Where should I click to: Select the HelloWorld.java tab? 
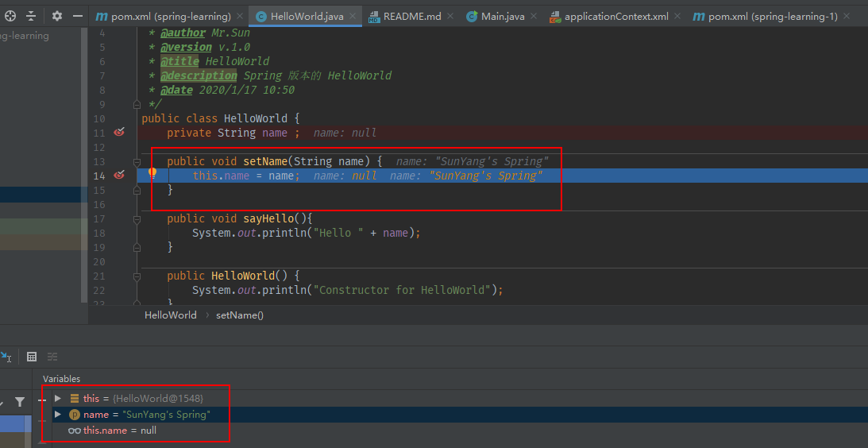(305, 17)
